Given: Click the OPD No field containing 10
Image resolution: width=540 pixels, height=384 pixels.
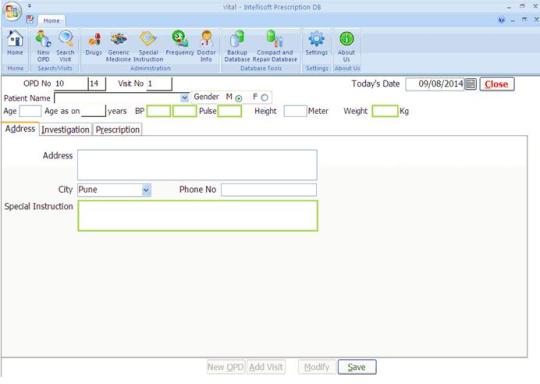Looking at the screenshot, I should (x=71, y=84).
